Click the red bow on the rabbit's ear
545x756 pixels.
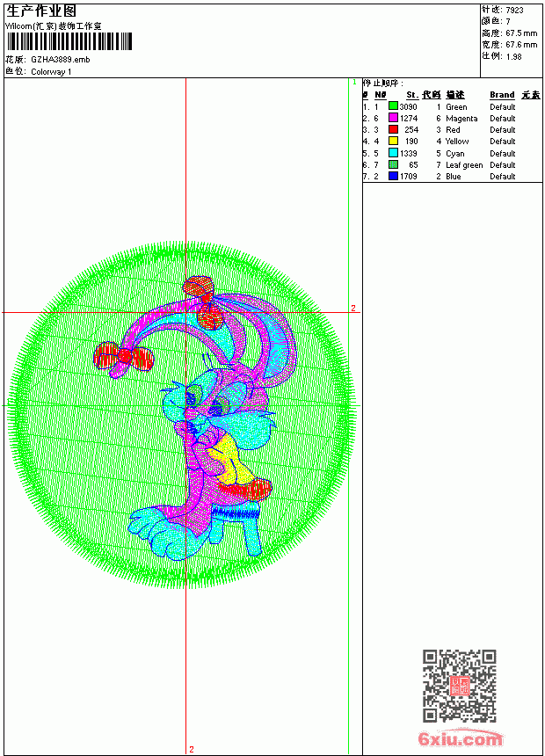tap(124, 357)
